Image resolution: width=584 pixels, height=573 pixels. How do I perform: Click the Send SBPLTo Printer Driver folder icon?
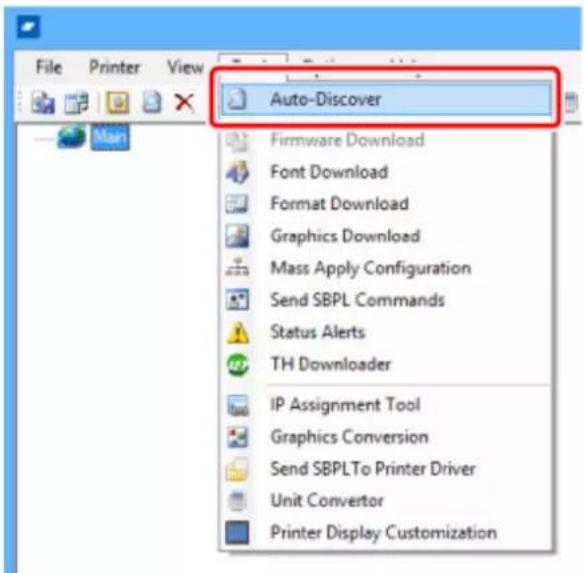(237, 469)
